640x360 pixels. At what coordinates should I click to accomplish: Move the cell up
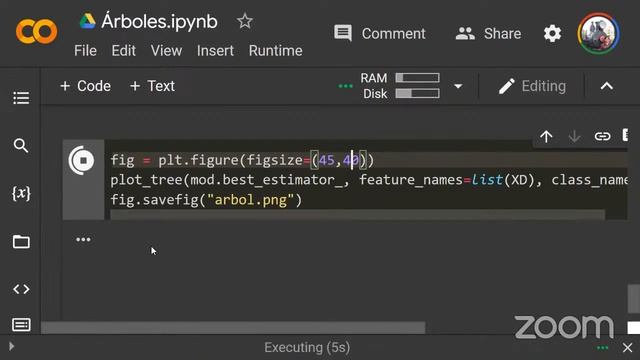[546, 136]
